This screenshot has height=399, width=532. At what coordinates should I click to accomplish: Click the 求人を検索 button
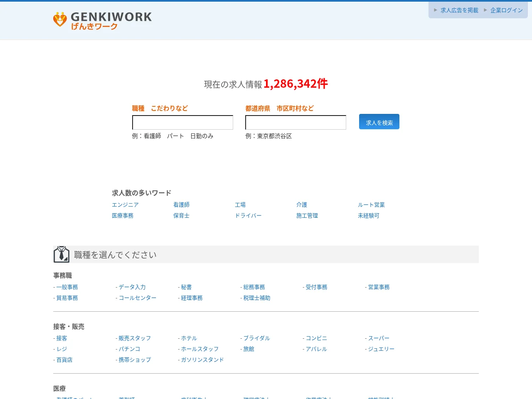click(379, 122)
